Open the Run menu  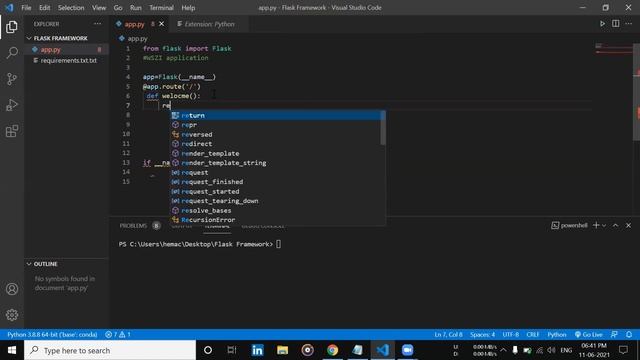(136, 8)
